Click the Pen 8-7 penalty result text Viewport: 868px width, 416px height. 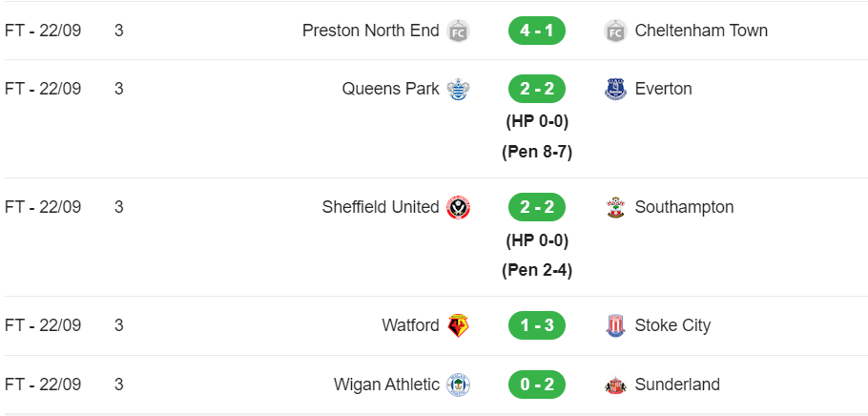click(x=537, y=152)
